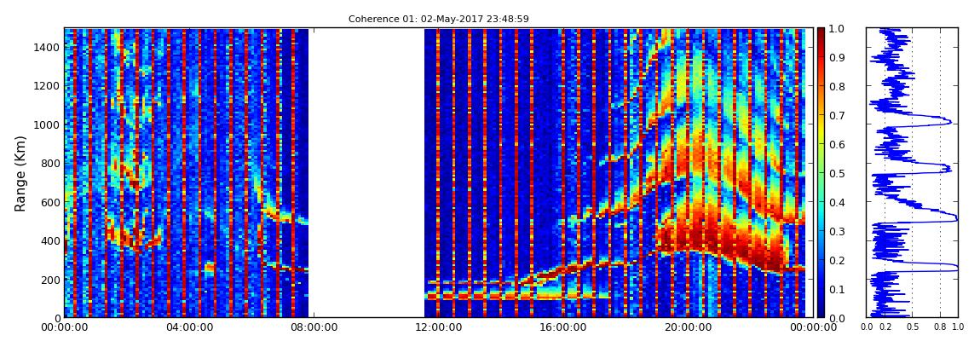Click the colorbar label 0.7
The image size is (980, 347).
pos(838,116)
